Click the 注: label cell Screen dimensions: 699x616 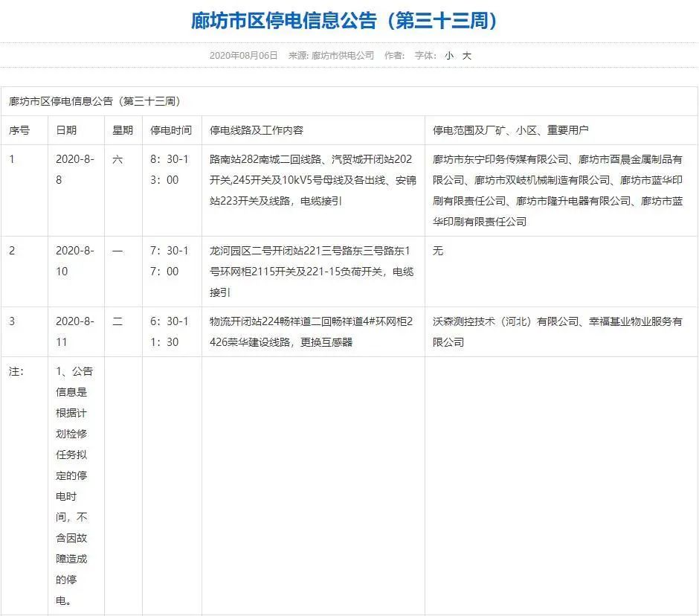[25, 487]
